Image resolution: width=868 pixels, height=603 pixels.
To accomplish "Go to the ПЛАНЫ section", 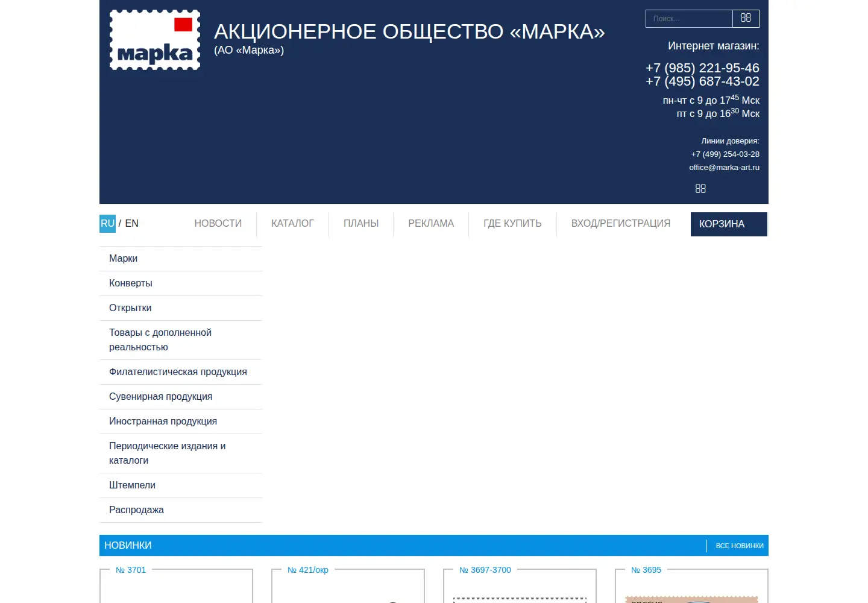I will pos(361,223).
